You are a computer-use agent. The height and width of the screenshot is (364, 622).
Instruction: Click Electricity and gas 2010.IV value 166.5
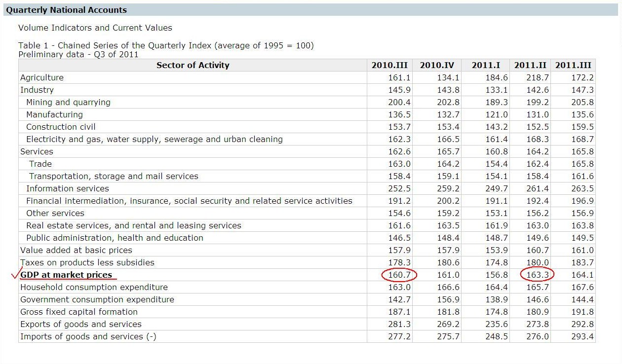coord(448,139)
